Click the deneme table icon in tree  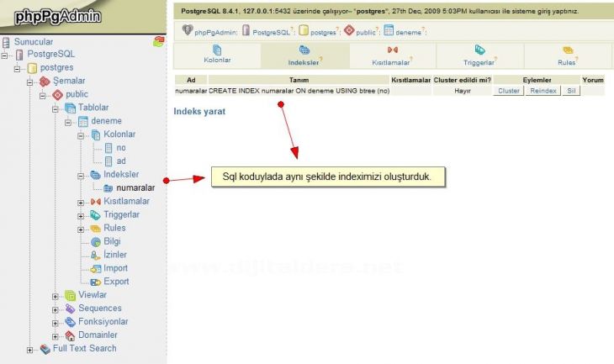tap(83, 121)
